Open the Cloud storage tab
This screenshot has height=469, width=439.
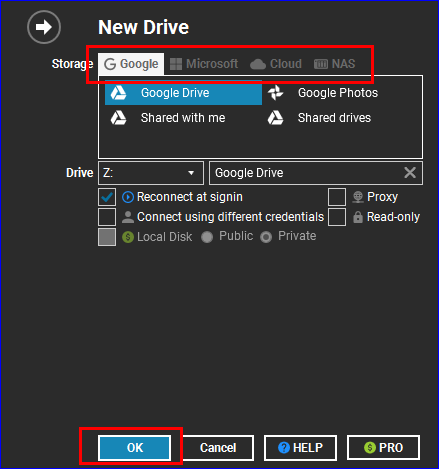(x=276, y=64)
